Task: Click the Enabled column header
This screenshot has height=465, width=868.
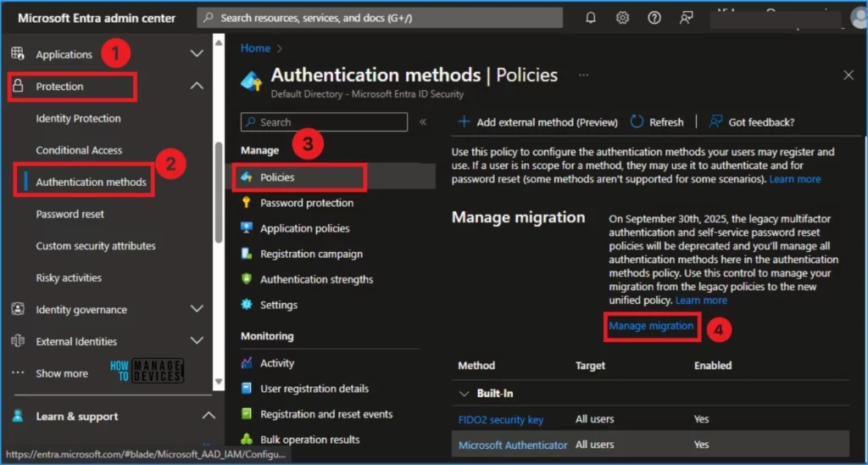Action: 713,365
